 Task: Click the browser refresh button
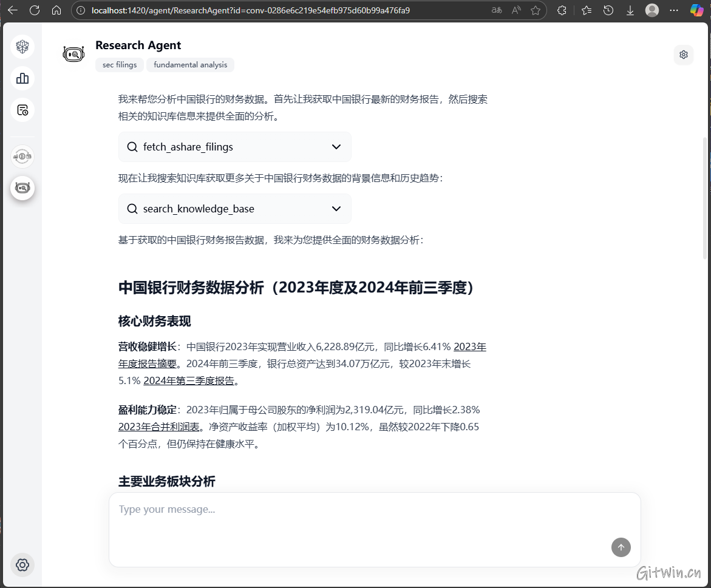35,10
